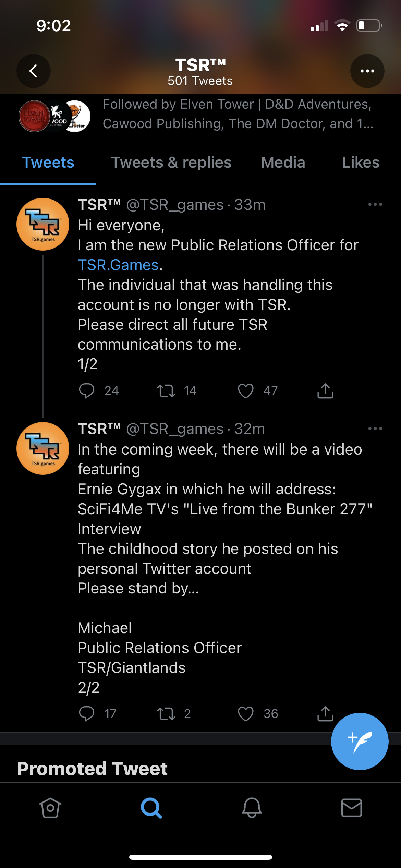Like the first tweet with 47 likes
This screenshot has height=868, width=401.
[246, 391]
